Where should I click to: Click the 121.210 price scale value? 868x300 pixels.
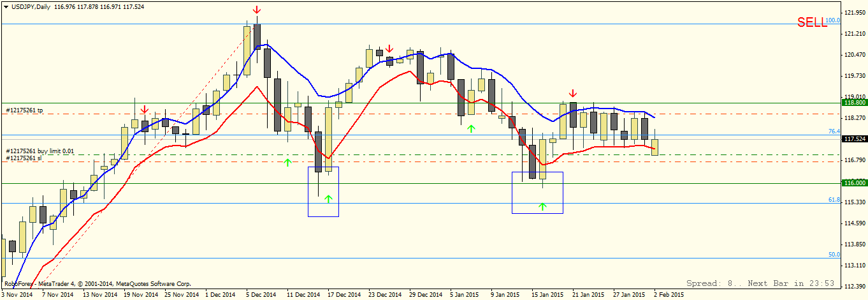pyautogui.click(x=854, y=34)
